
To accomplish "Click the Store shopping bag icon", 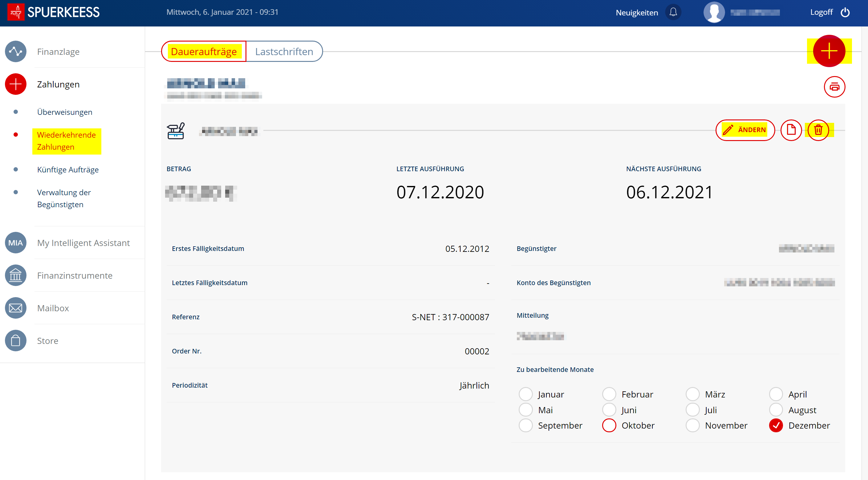I will [x=15, y=341].
